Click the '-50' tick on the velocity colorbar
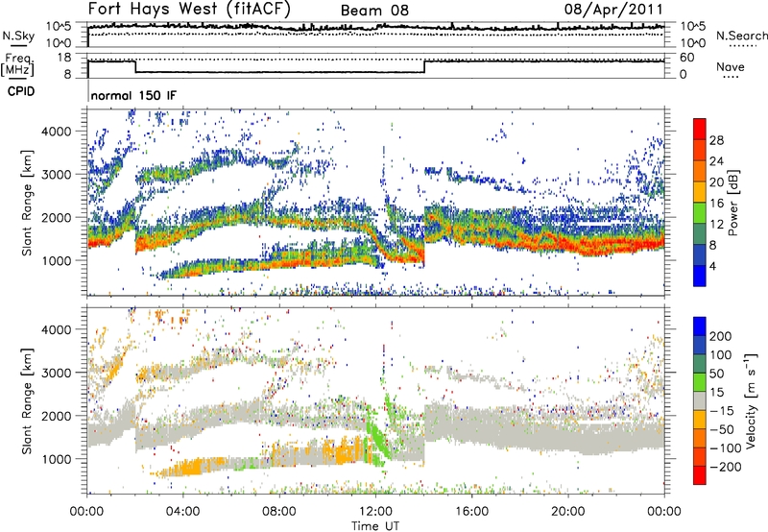The height and width of the screenshot is (532, 768). pos(722,429)
